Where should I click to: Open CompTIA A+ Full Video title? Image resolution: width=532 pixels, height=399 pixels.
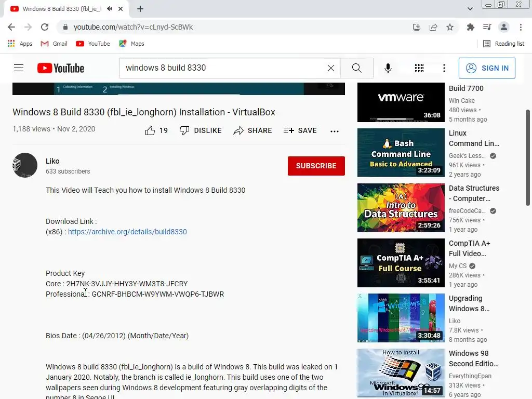point(469,248)
